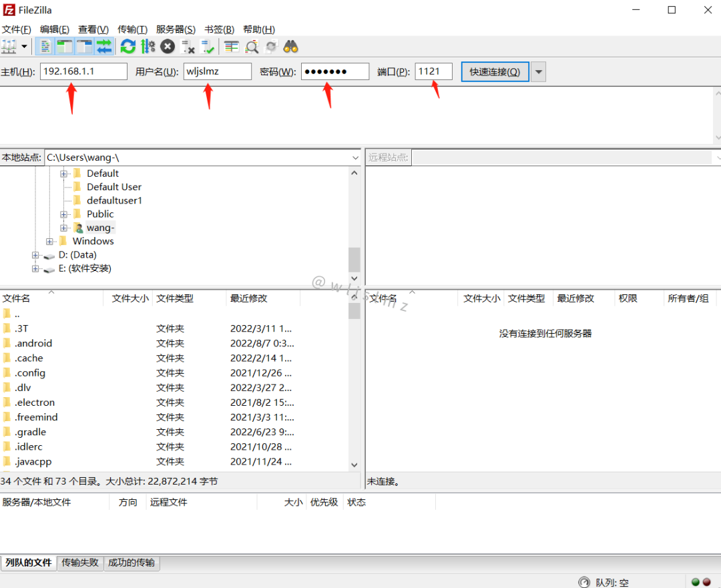Refresh the file and folder lists
The image size is (721, 588).
pyautogui.click(x=128, y=47)
